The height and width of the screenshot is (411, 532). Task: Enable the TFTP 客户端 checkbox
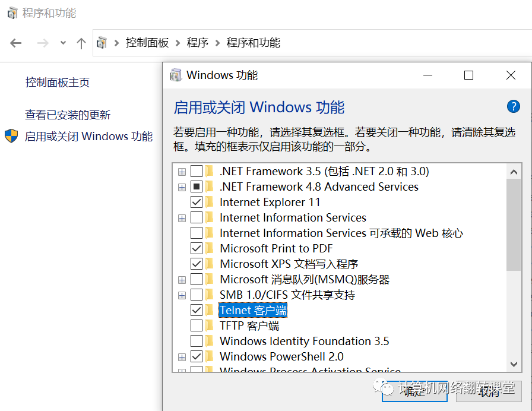tap(197, 325)
